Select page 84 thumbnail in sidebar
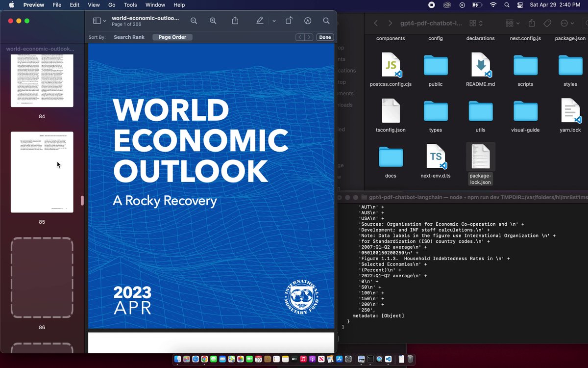The height and width of the screenshot is (368, 588). (x=42, y=80)
